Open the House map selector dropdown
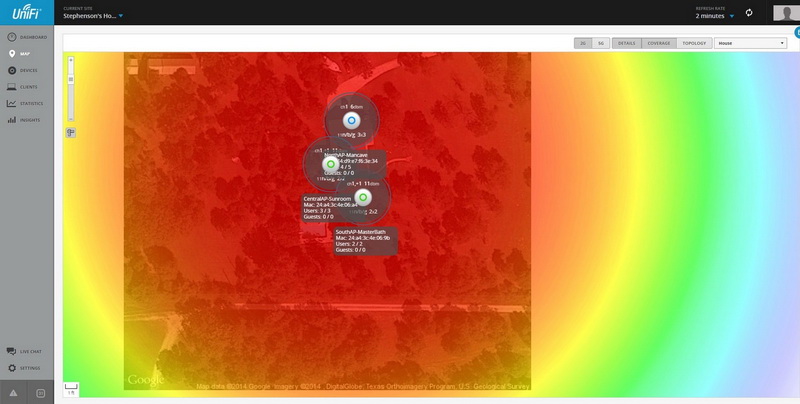Image resolution: width=800 pixels, height=404 pixels. tap(750, 43)
